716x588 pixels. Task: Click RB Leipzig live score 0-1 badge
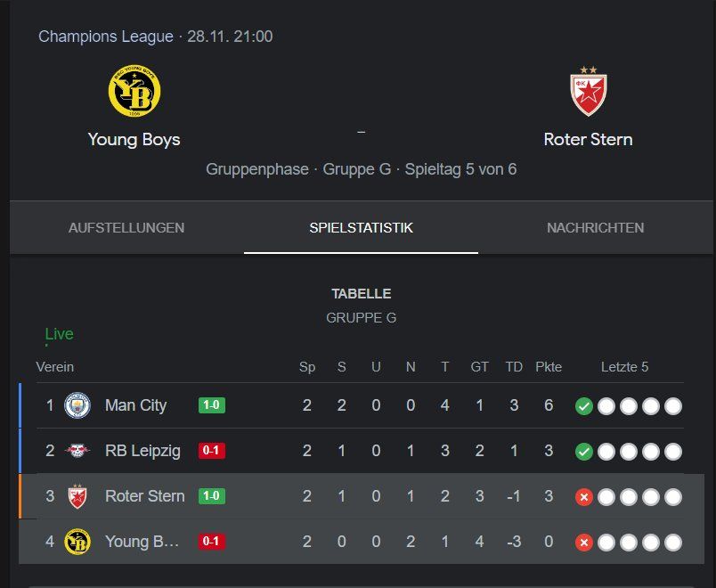click(212, 451)
